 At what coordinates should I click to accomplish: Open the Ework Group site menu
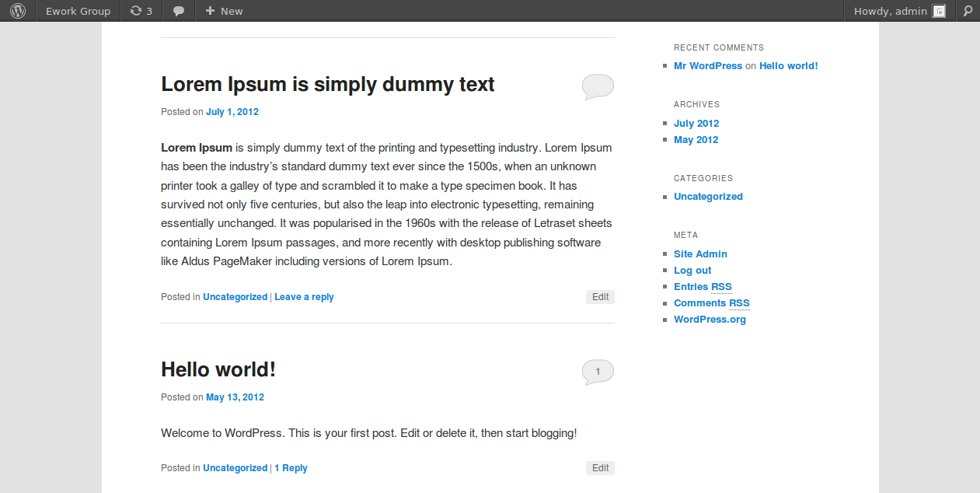tap(78, 11)
